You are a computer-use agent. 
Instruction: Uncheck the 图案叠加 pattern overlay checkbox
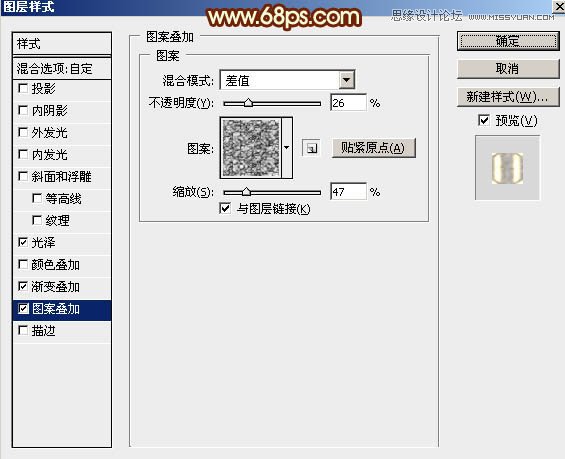(23, 308)
